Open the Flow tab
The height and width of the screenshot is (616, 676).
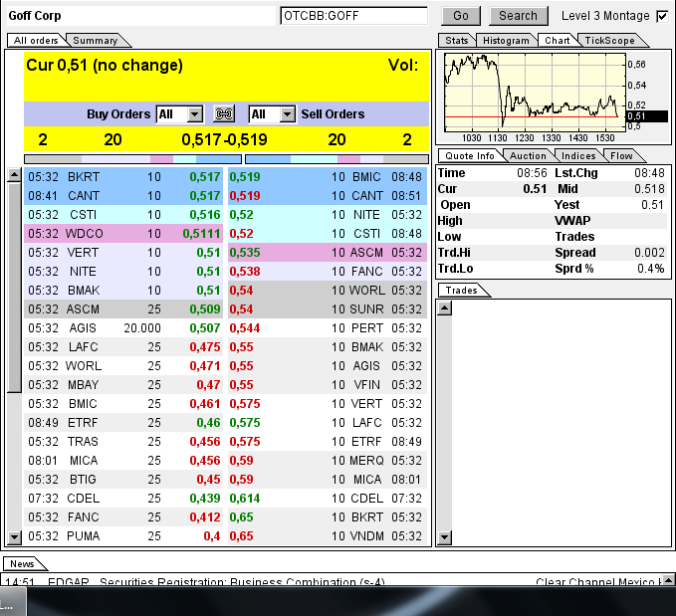pyautogui.click(x=621, y=156)
